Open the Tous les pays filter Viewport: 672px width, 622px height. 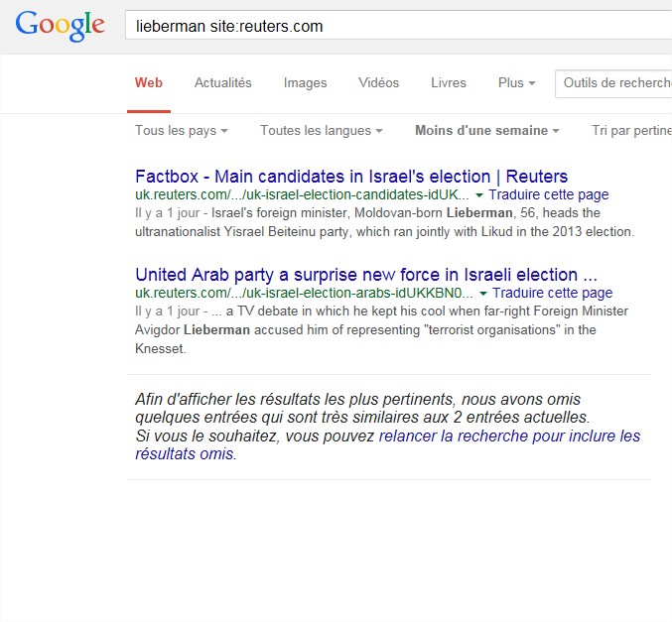coord(181,131)
